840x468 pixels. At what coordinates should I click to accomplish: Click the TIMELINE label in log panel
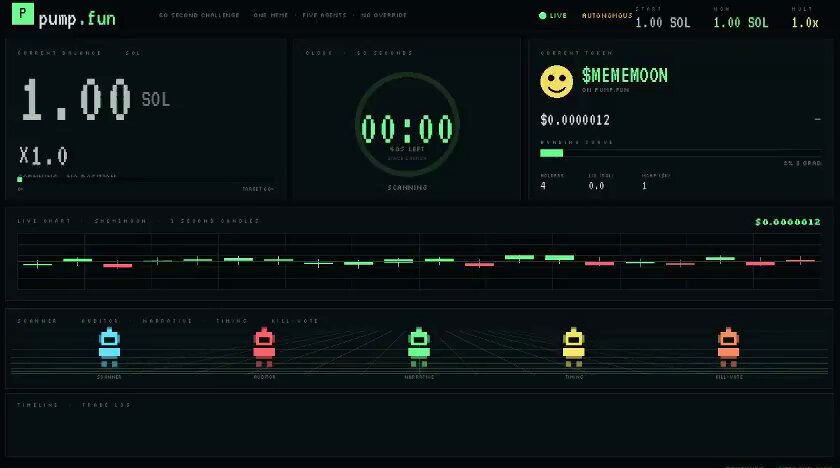[x=38, y=405]
